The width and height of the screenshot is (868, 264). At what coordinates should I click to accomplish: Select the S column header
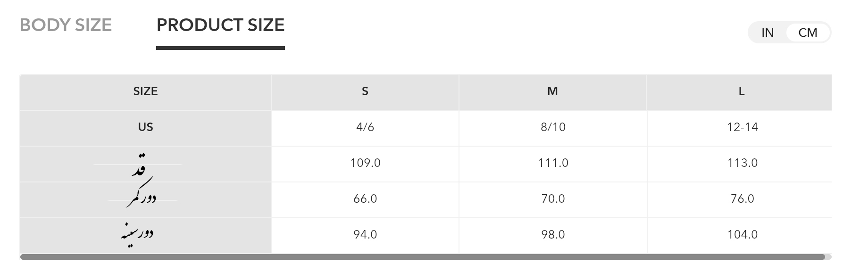tap(365, 91)
